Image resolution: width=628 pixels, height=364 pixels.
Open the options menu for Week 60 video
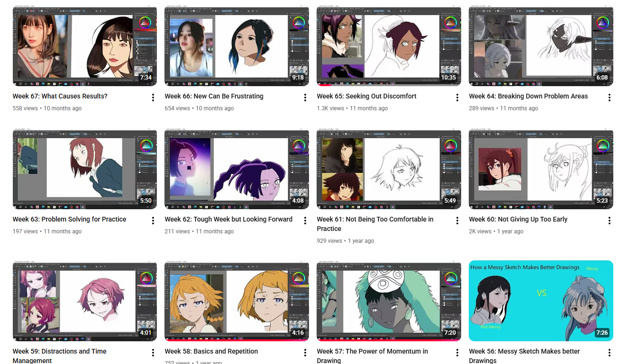610,221
